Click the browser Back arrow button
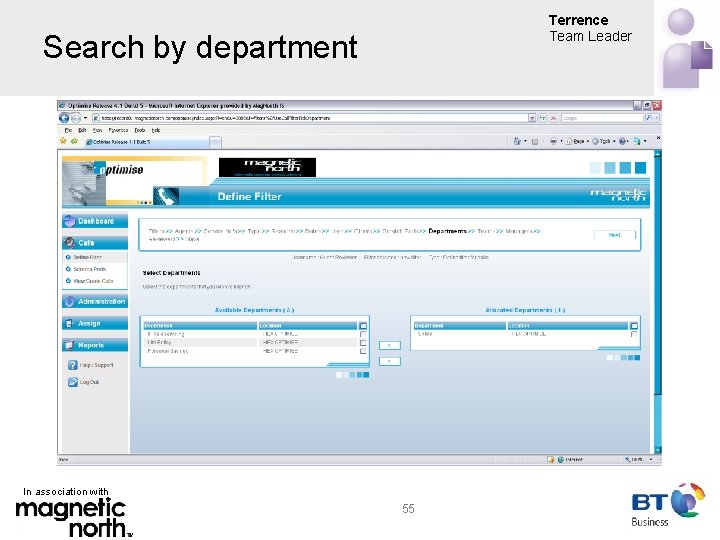The image size is (720, 540). tap(64, 118)
